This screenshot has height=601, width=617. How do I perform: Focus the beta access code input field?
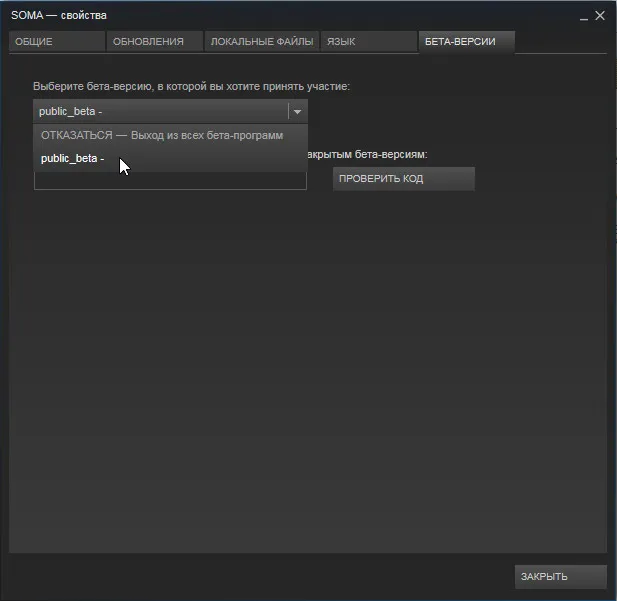click(170, 182)
